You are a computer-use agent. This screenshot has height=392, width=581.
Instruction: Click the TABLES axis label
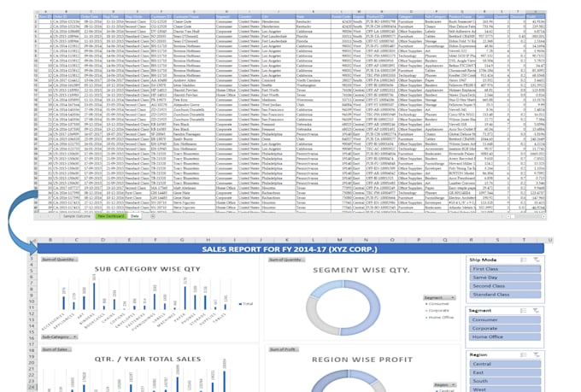220,318
